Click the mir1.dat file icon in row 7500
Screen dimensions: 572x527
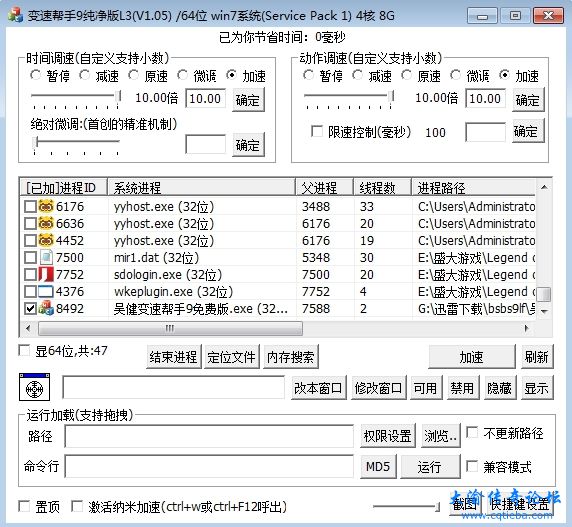click(46, 257)
